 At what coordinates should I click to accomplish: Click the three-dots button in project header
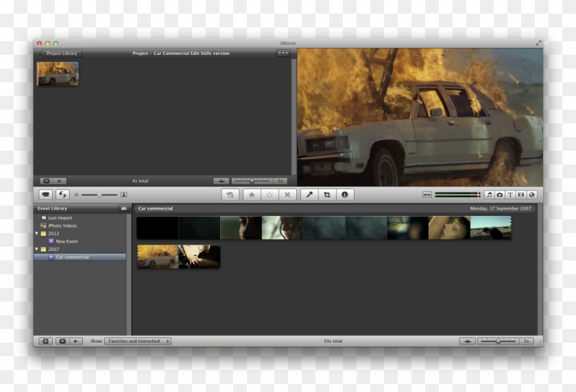[x=283, y=53]
